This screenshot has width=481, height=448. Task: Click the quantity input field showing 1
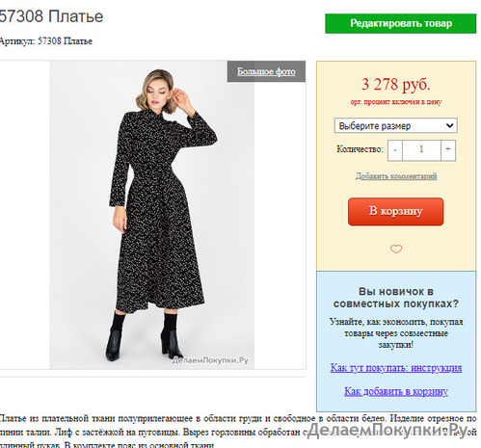421,150
